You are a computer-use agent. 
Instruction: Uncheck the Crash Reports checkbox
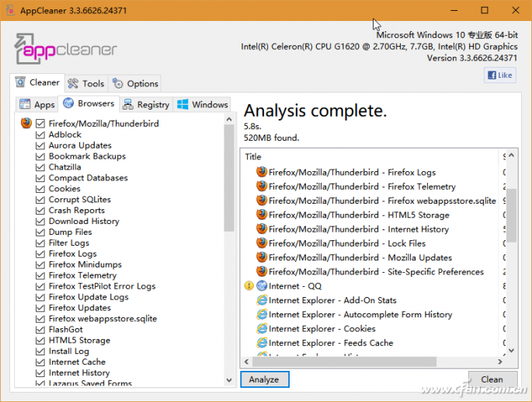pyautogui.click(x=40, y=211)
